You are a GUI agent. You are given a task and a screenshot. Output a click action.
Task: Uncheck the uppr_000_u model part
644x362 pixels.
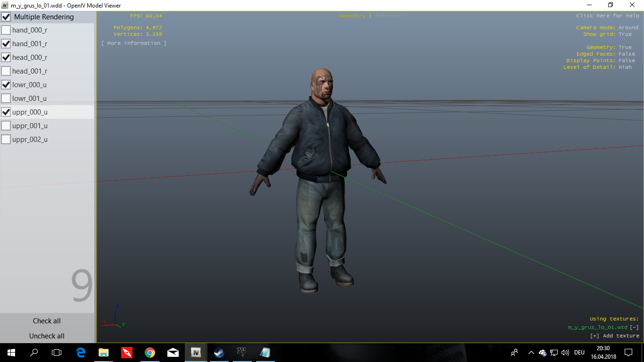pos(6,112)
